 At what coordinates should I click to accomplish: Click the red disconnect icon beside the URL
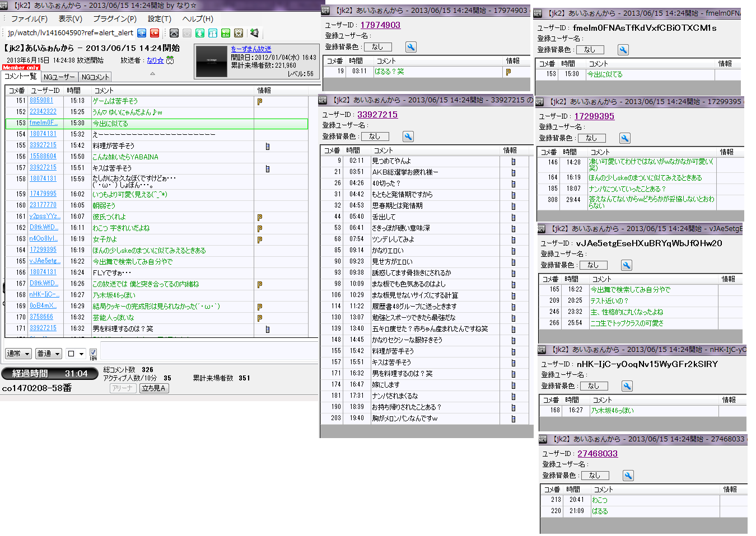pyautogui.click(x=155, y=33)
